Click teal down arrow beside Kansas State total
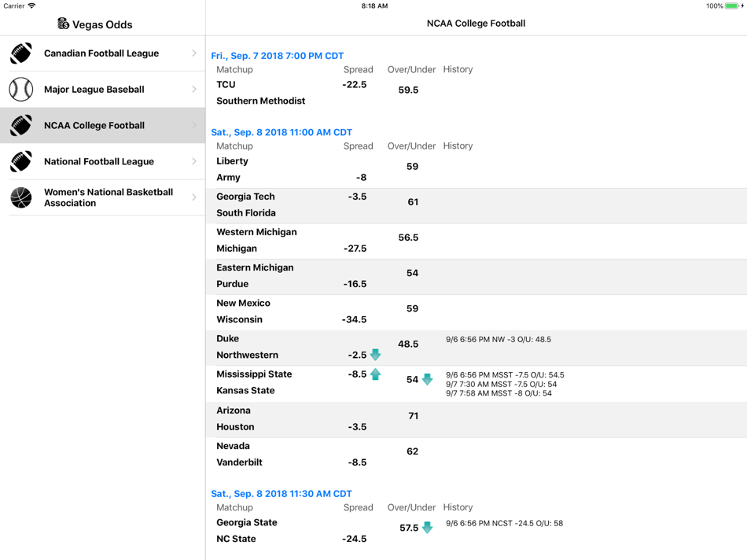The height and width of the screenshot is (560, 747). (427, 379)
